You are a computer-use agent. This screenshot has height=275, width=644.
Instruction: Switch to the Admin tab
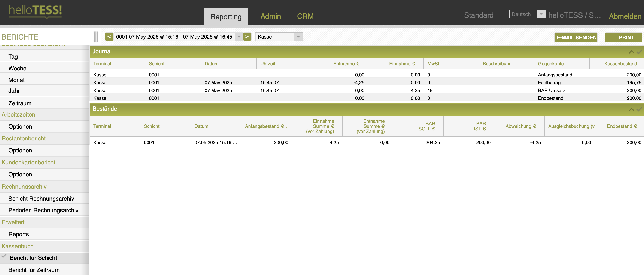click(x=270, y=16)
